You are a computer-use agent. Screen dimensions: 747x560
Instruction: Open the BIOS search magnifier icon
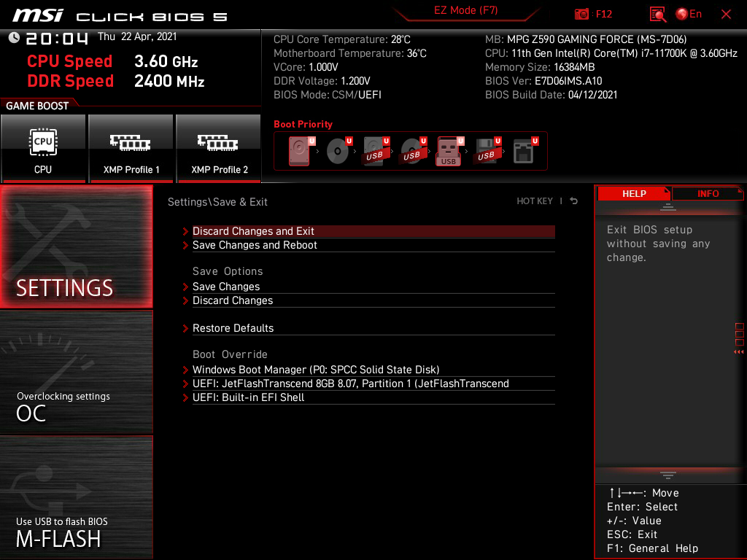(658, 15)
